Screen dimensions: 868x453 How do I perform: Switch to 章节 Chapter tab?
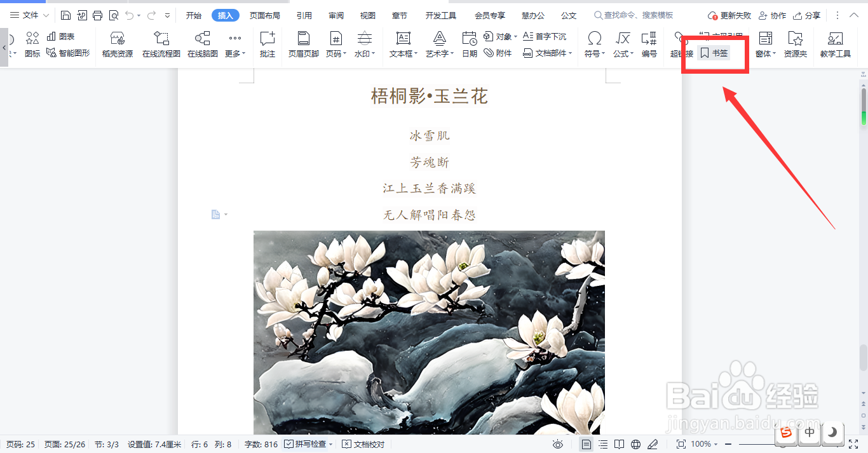tap(400, 15)
